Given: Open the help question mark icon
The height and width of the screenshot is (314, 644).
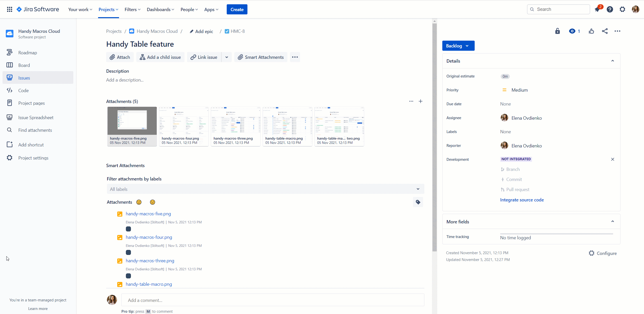Looking at the screenshot, I should pos(610,9).
